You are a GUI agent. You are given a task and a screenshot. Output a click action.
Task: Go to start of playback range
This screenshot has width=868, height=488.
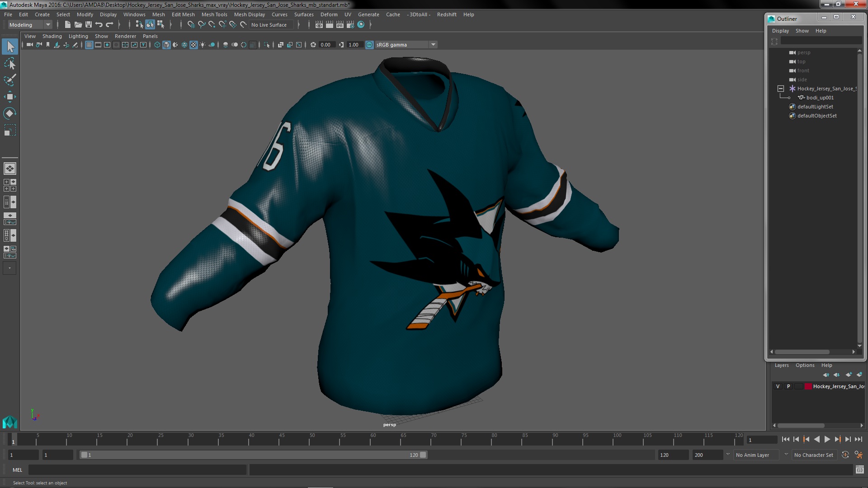pyautogui.click(x=785, y=439)
